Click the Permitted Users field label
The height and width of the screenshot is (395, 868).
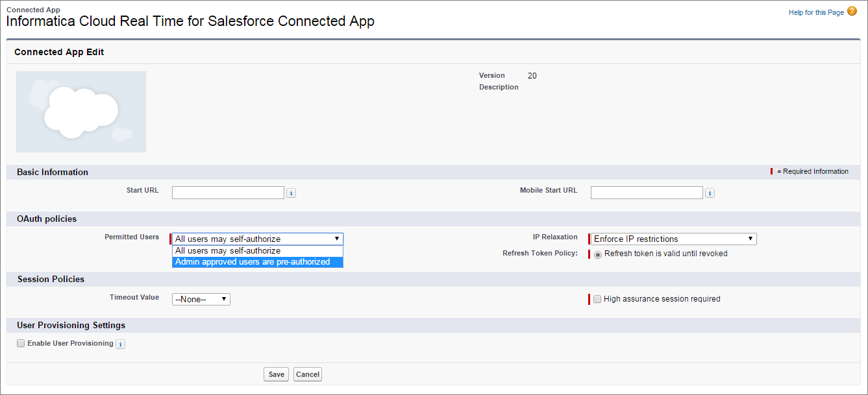click(x=132, y=237)
